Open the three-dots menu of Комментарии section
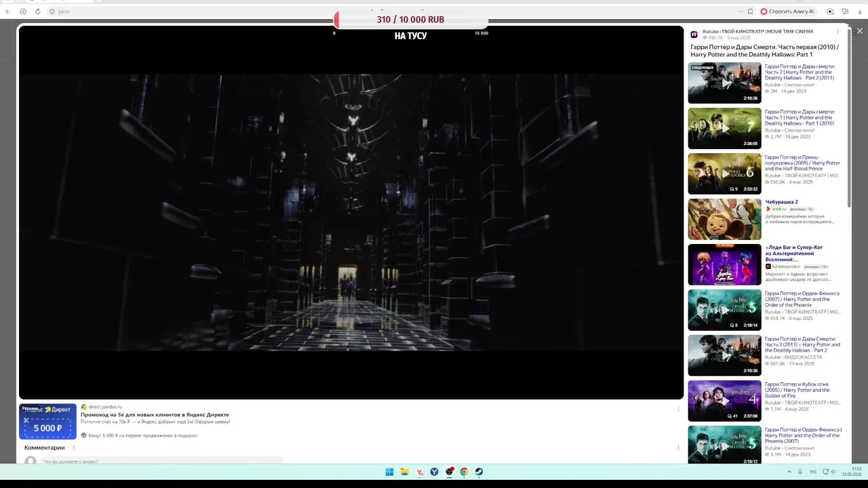This screenshot has width=868, height=488. click(678, 447)
